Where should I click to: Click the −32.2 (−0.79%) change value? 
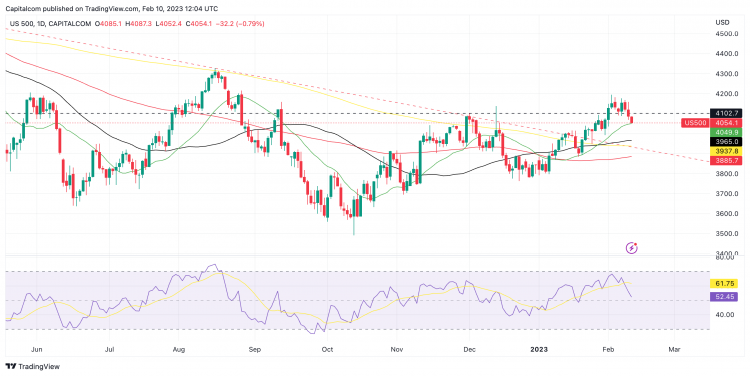tap(240, 23)
